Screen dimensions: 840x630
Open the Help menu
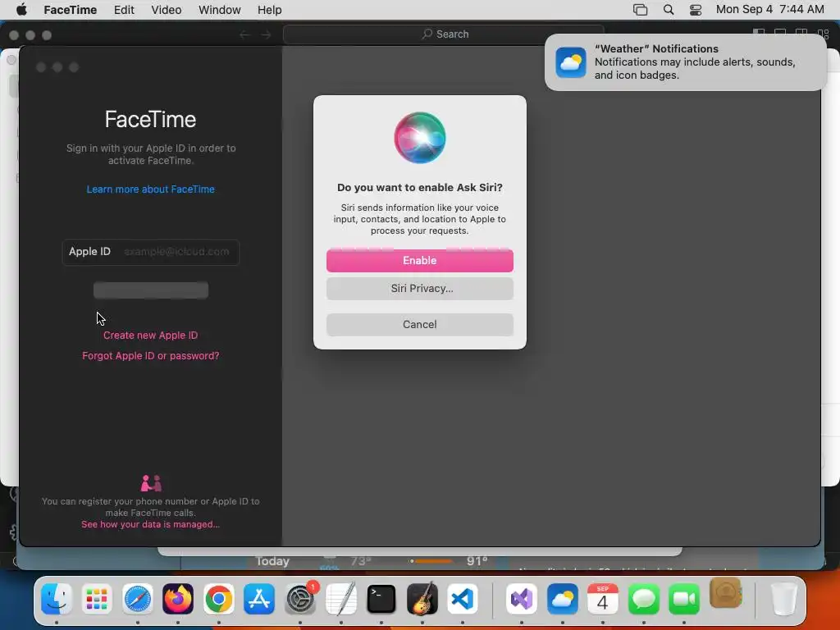point(269,10)
